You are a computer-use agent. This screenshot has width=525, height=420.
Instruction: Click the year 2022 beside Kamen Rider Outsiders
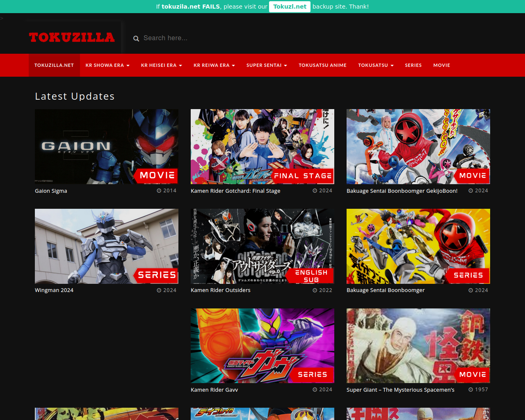[x=326, y=290]
